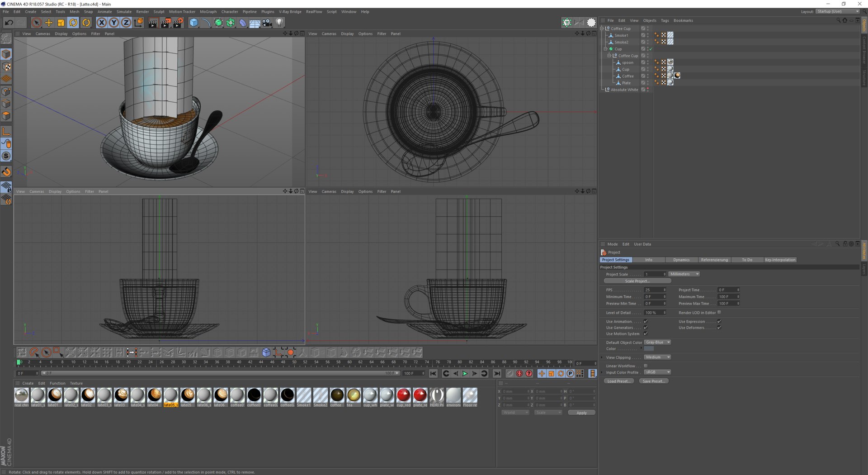Image resolution: width=868 pixels, height=475 pixels.
Task: Click the Make Editable icon in left palette
Action: (x=6, y=39)
